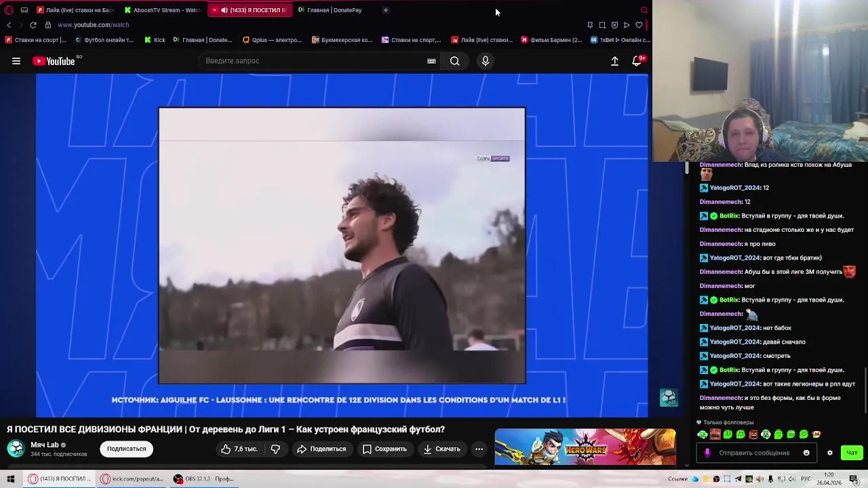This screenshot has height=488, width=868.
Task: Open the chat emoji picker smiley
Action: point(806,453)
